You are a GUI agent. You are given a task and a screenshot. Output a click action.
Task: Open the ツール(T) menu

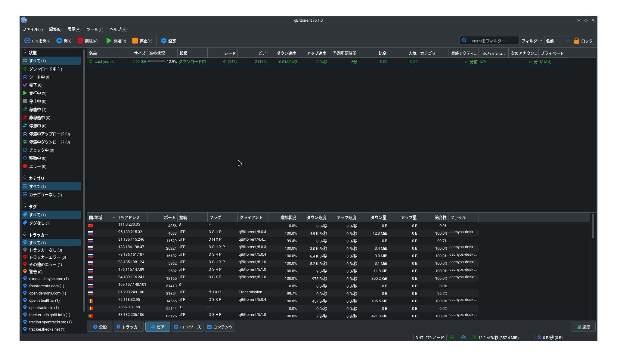[95, 29]
